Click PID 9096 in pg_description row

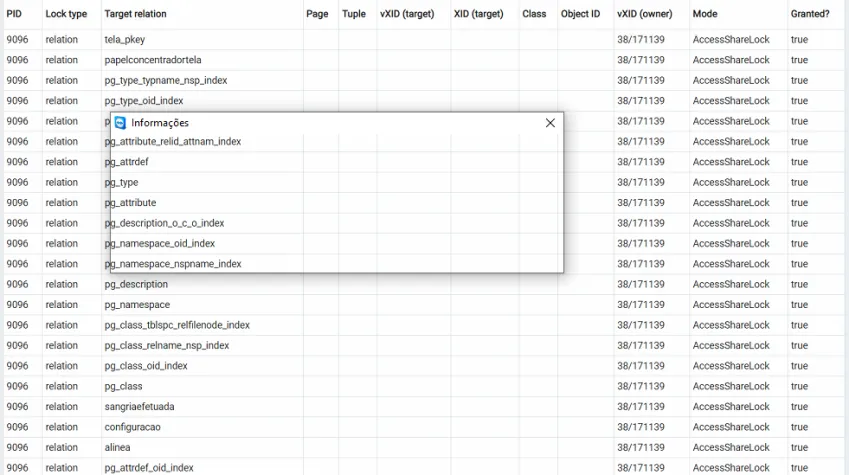17,284
